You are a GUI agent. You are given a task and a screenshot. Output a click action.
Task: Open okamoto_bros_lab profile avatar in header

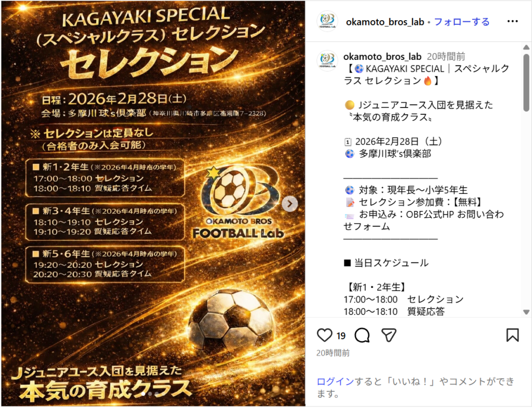327,21
